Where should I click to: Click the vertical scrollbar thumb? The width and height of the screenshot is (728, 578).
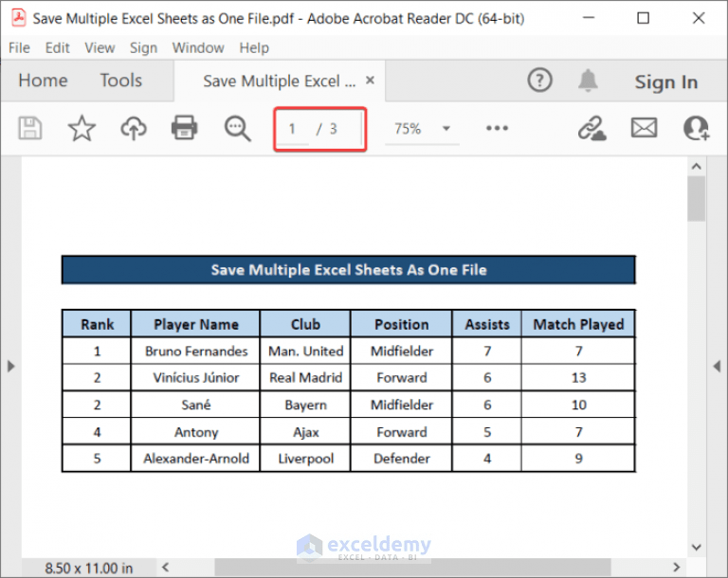(697, 199)
